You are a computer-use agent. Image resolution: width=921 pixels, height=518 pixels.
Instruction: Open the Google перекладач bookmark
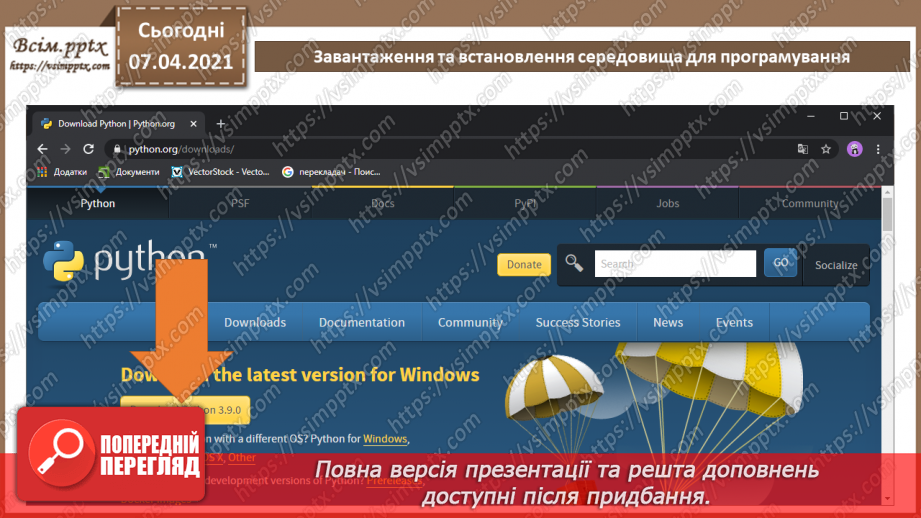tap(331, 172)
